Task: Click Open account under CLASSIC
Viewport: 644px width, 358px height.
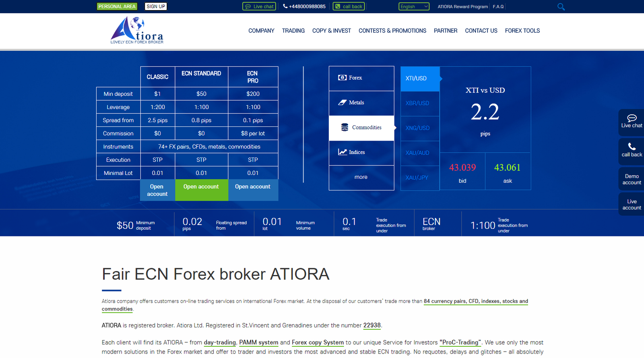Action: tap(157, 190)
